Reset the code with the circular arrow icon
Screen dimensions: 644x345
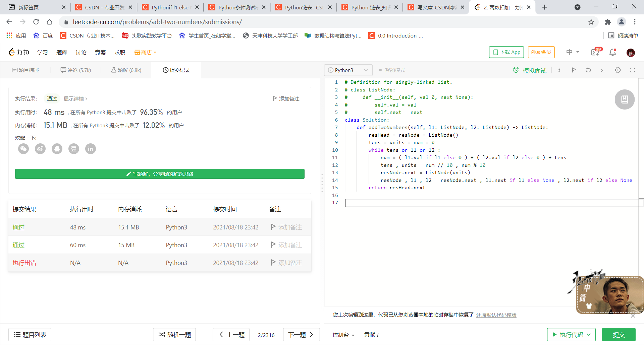coord(588,70)
